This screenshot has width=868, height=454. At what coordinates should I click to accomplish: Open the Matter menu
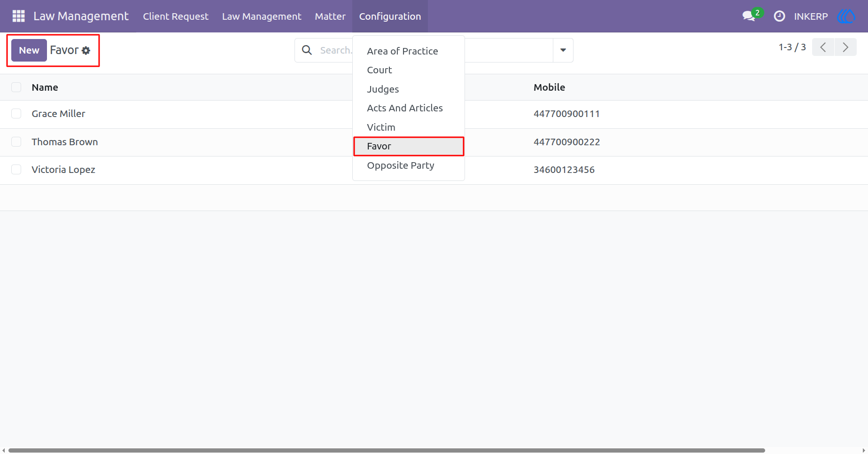tap(330, 16)
